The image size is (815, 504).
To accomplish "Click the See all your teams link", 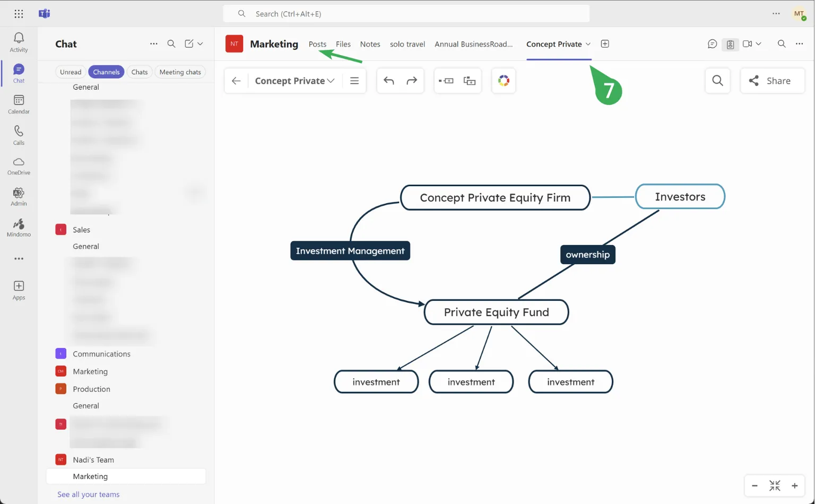I will (x=88, y=494).
